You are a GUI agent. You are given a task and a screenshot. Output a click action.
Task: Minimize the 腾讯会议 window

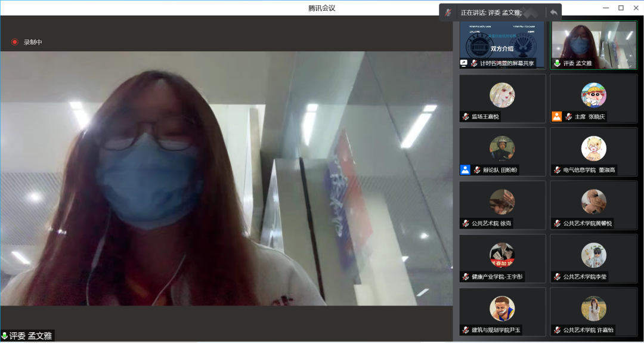pos(606,8)
